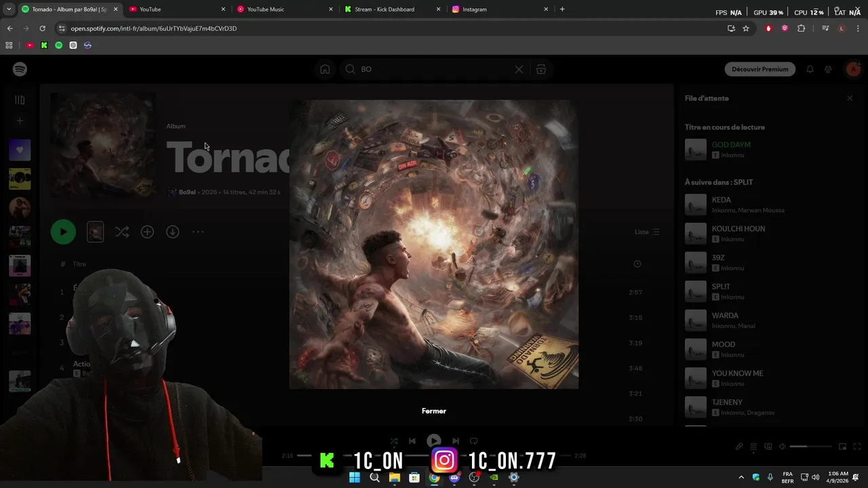The width and height of the screenshot is (868, 488).
Task: Click the duration clock column header
Action: click(x=637, y=264)
